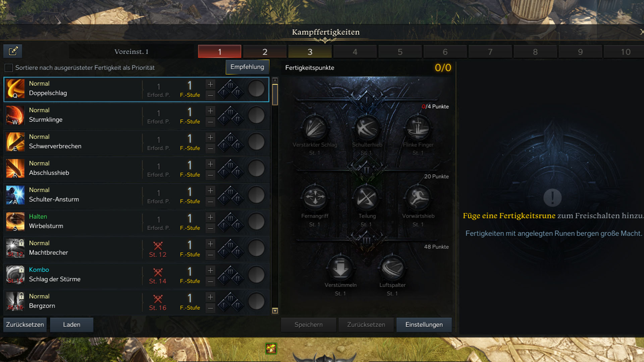Switch to preset tab 2
Viewport: 644px width, 362px height.
point(265,52)
